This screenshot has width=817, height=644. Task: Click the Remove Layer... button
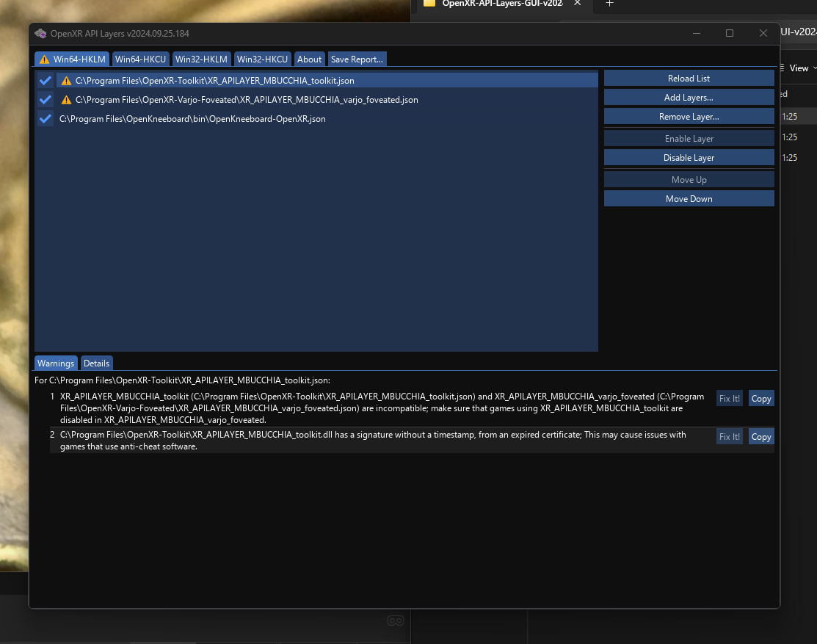click(x=689, y=117)
